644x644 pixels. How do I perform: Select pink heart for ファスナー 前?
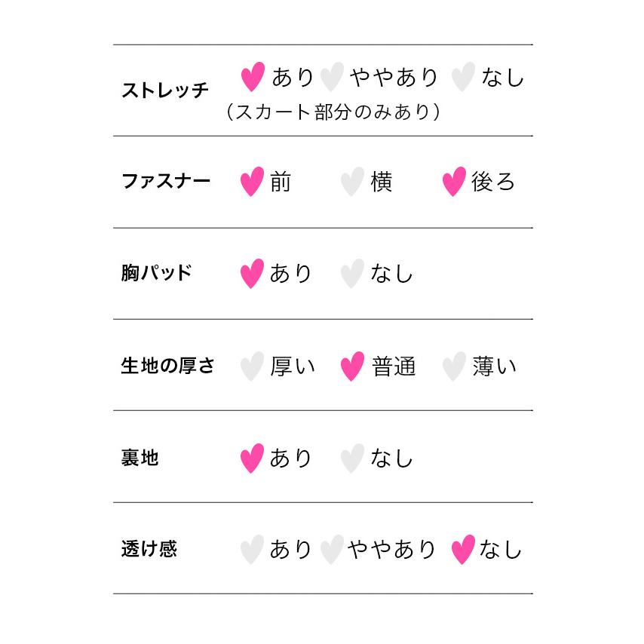tap(252, 182)
